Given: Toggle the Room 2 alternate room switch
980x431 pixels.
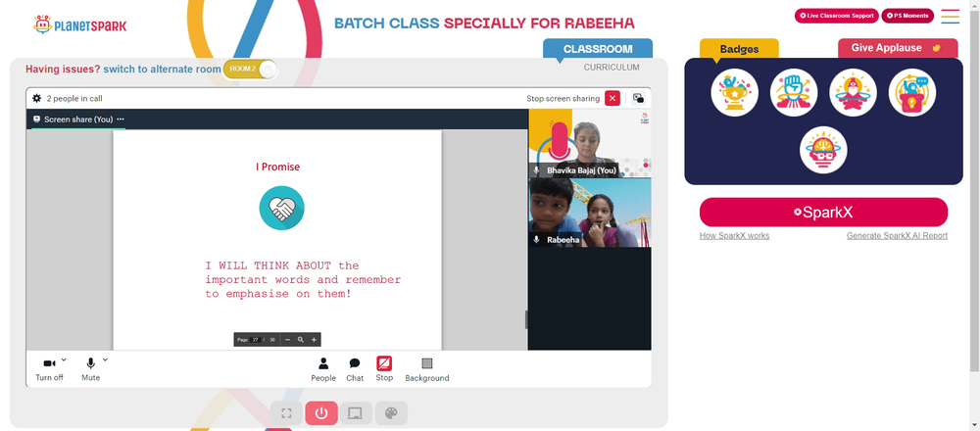Looking at the screenshot, I should [250, 69].
